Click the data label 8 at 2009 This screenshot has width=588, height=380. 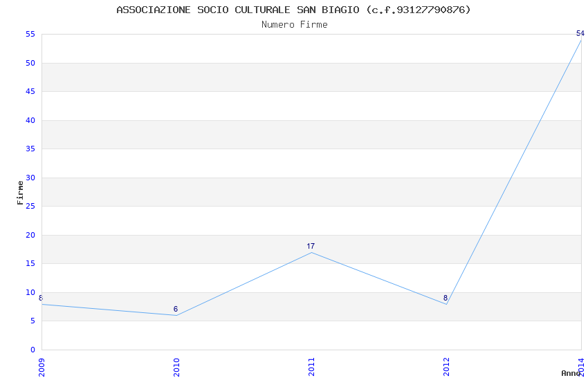coord(41,298)
